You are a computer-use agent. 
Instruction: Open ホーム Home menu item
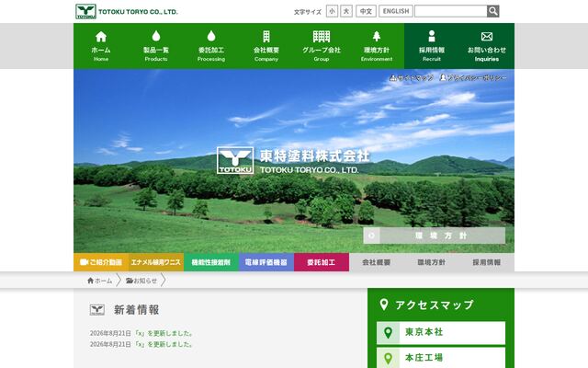click(x=101, y=46)
